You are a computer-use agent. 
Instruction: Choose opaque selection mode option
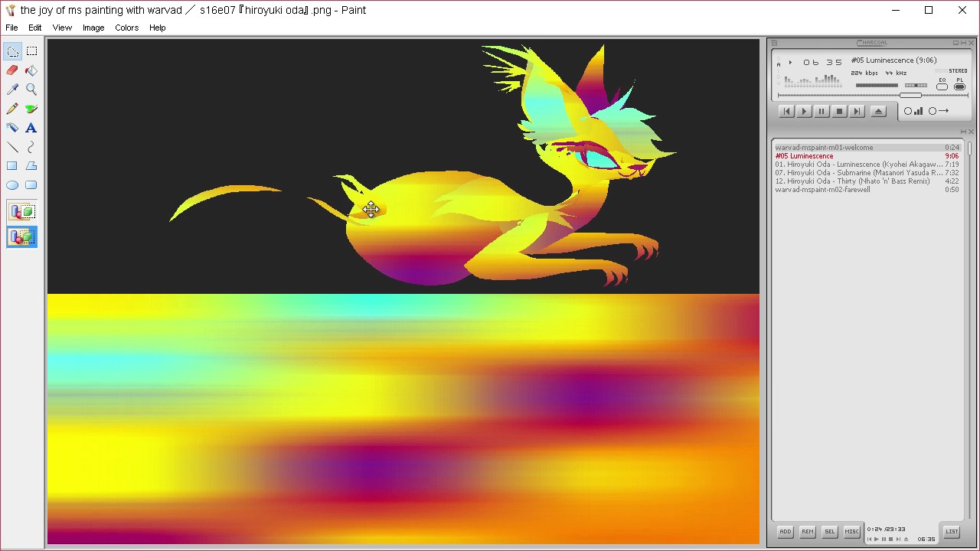point(22,212)
